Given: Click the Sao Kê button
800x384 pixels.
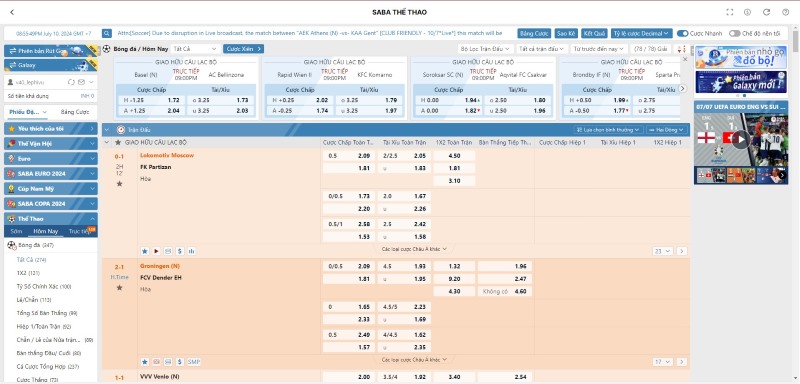Looking at the screenshot, I should coord(566,33).
